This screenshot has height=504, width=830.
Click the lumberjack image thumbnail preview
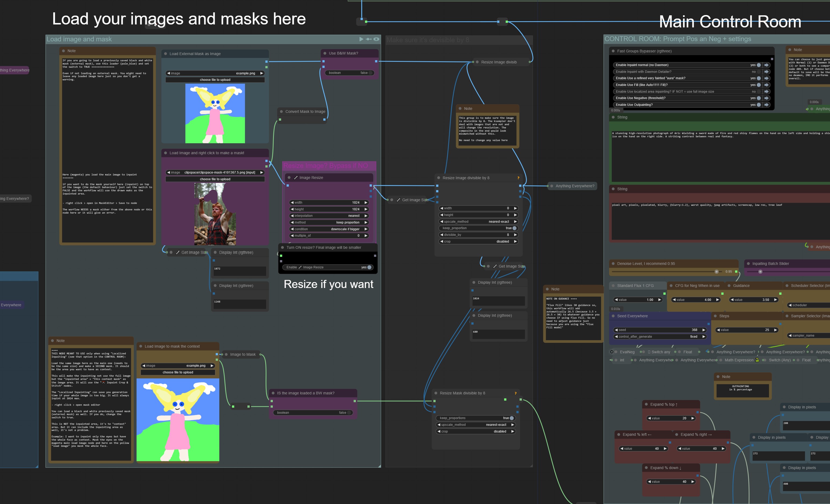coord(215,214)
